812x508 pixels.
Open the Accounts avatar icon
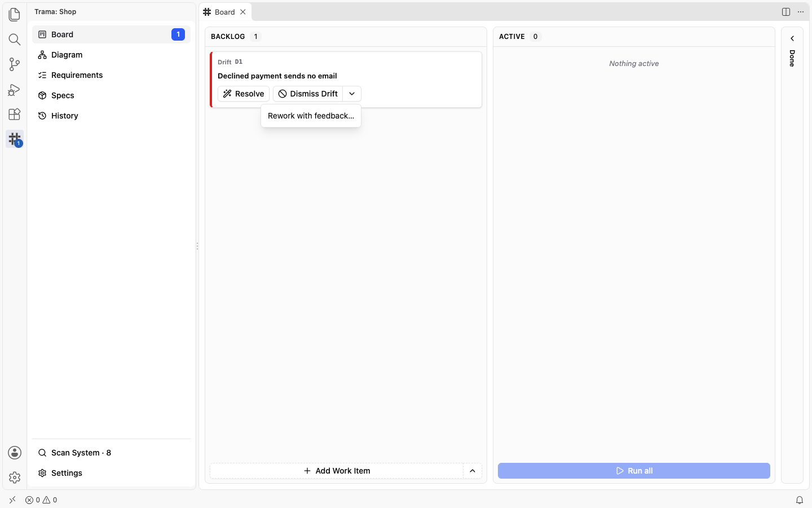tap(15, 453)
